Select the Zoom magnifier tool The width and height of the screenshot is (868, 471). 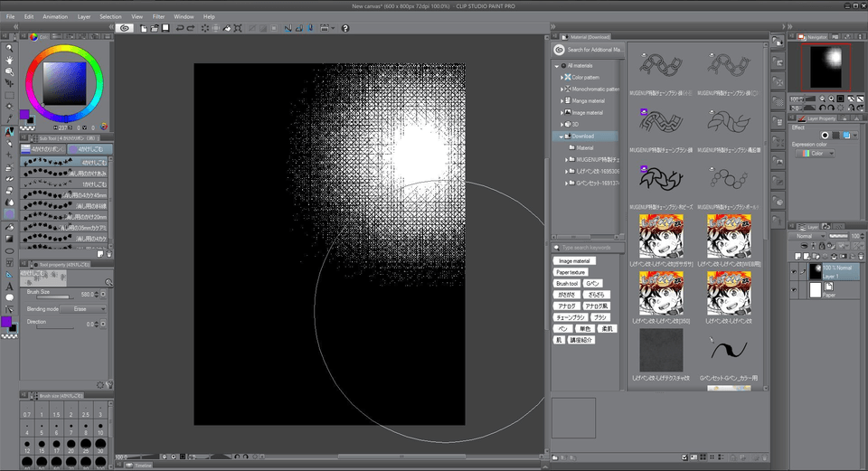(9, 49)
